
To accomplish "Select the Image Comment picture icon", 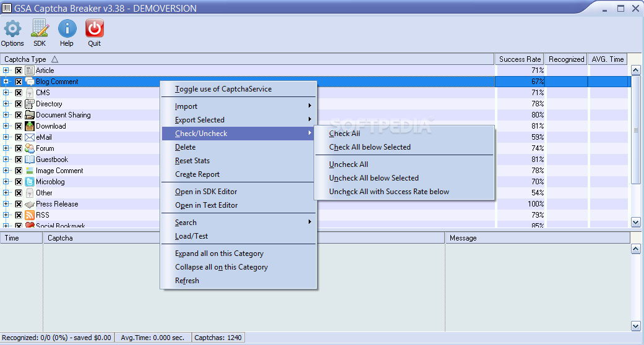I will click(x=30, y=171).
